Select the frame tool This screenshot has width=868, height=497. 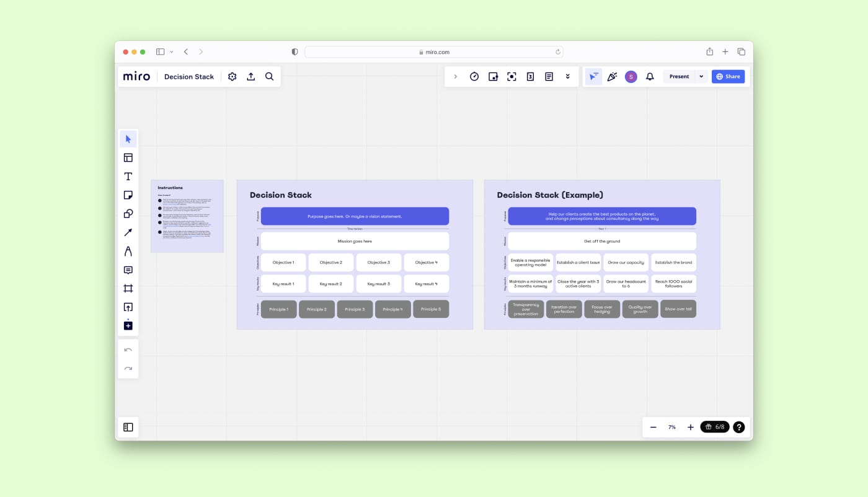click(128, 288)
